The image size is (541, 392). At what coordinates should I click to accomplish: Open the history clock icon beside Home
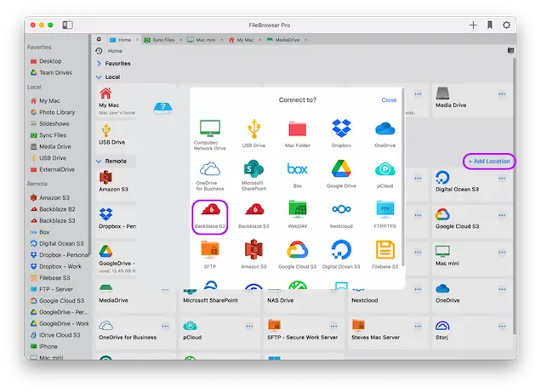click(x=99, y=51)
